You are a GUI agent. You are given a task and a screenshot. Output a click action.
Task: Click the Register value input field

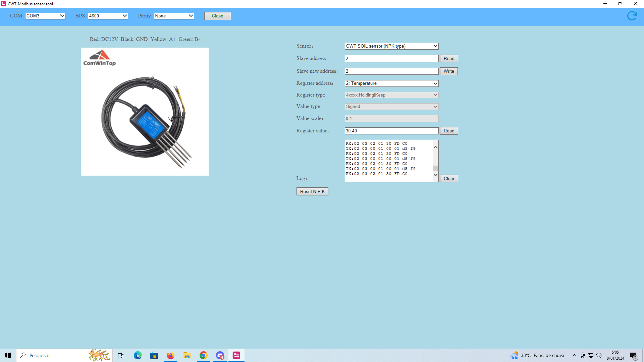point(391,131)
